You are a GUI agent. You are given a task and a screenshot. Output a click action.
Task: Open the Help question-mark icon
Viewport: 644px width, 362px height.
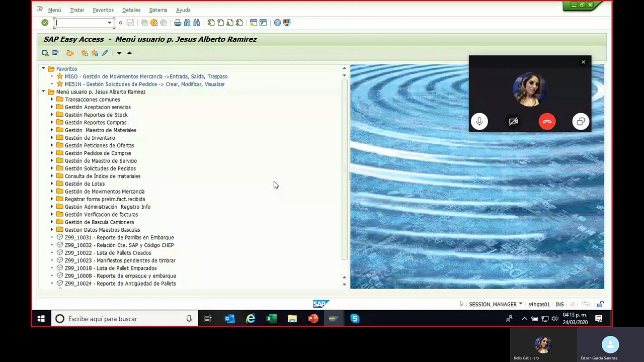pyautogui.click(x=277, y=23)
